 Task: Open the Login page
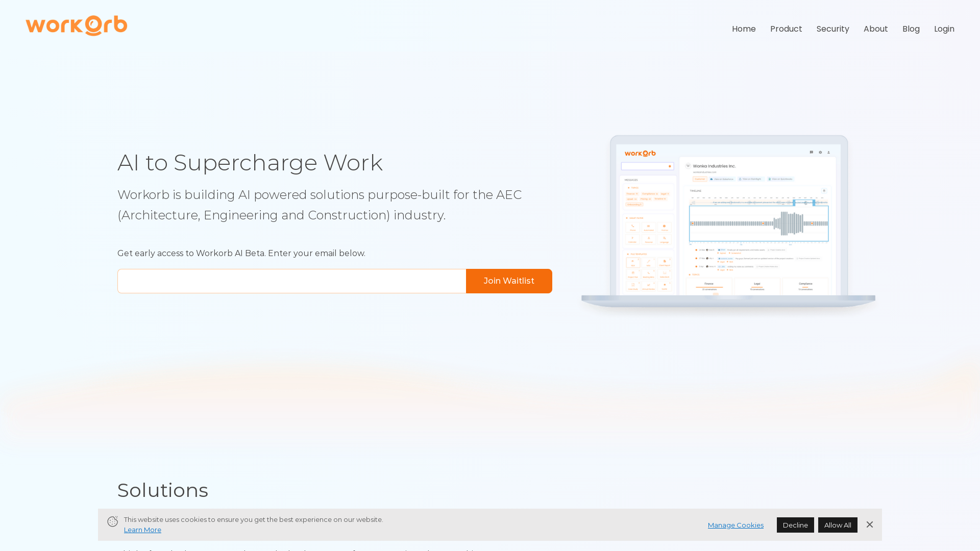pyautogui.click(x=944, y=29)
